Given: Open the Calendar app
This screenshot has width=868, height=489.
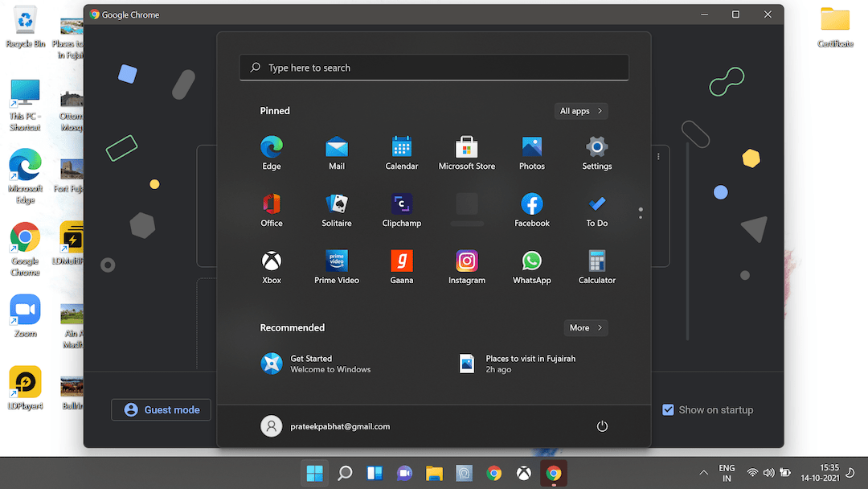Looking at the screenshot, I should tap(401, 154).
